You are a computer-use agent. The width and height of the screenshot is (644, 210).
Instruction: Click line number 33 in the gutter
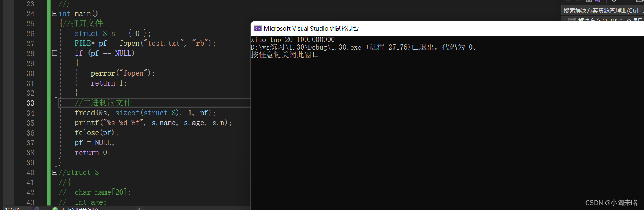[x=30, y=103]
